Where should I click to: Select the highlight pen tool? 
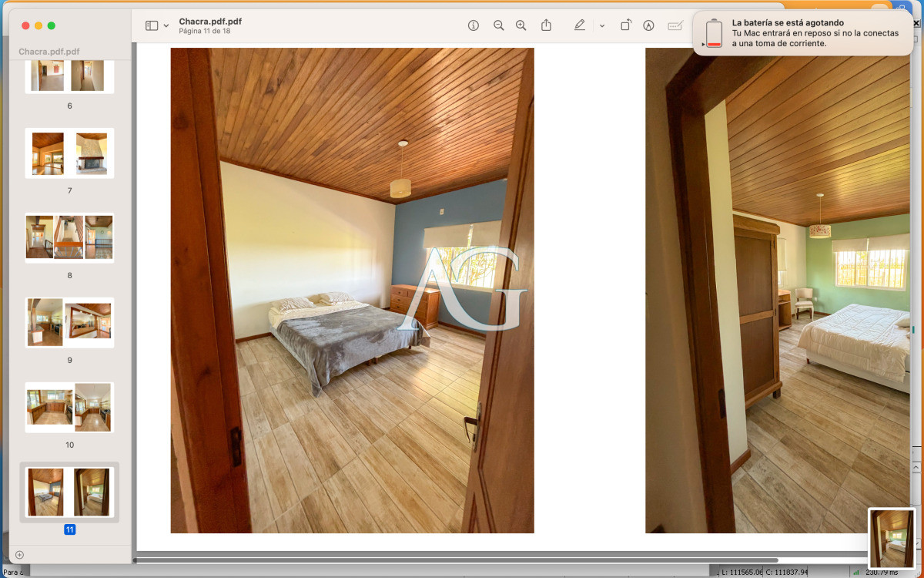pos(580,25)
